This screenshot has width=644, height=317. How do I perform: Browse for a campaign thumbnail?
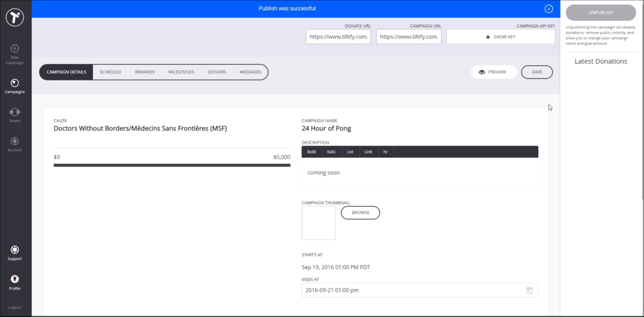(x=360, y=212)
